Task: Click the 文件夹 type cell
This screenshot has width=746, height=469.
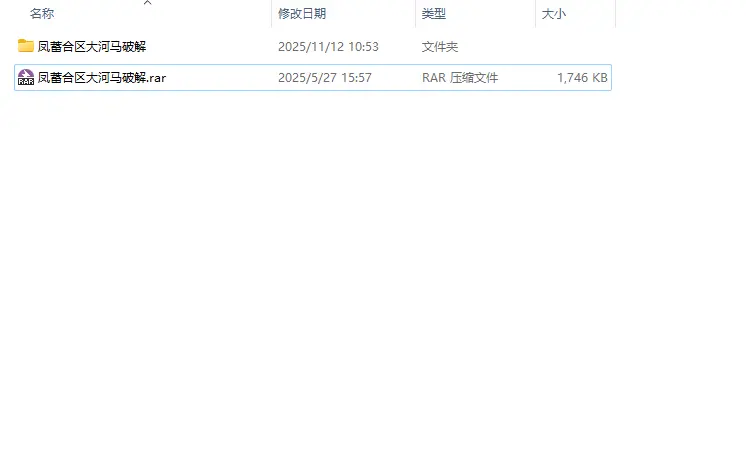Action: pyautogui.click(x=440, y=46)
